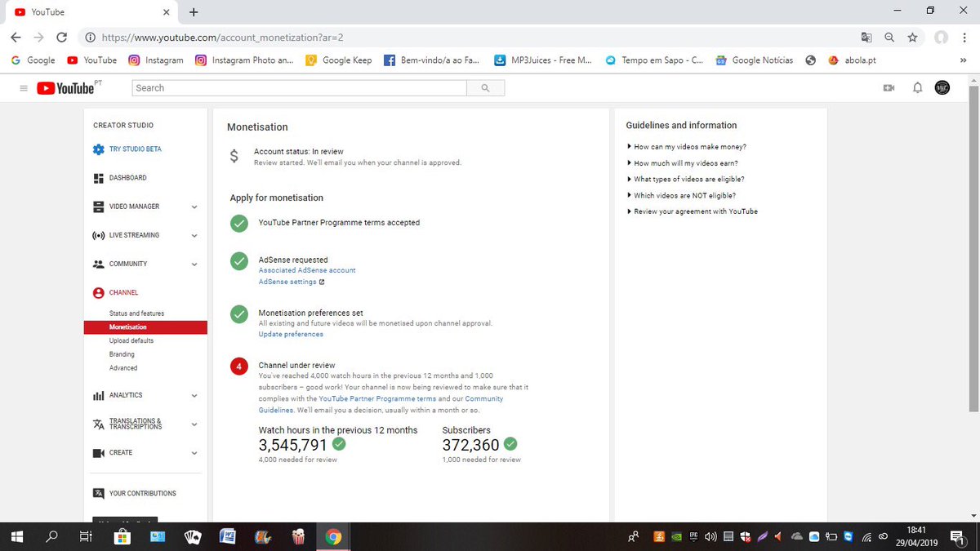This screenshot has height=551, width=980.
Task: Expand the Analytics section
Action: (x=194, y=396)
